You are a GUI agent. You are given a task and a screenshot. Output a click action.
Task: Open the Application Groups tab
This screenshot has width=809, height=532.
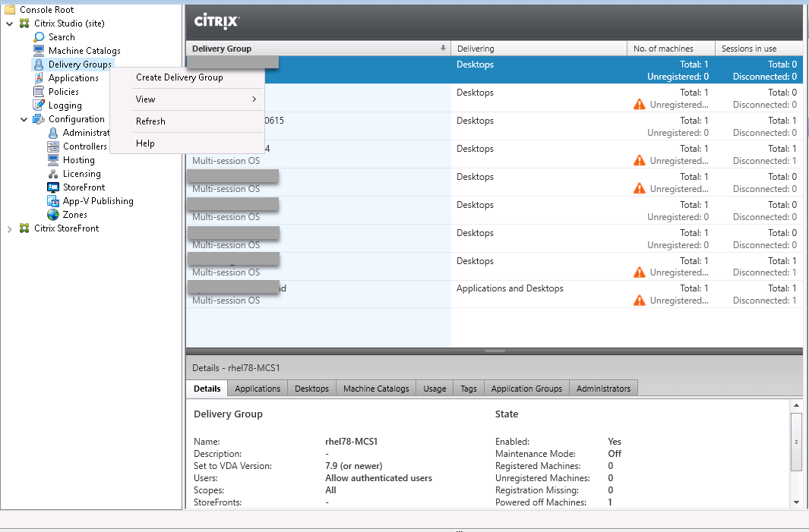click(x=526, y=389)
